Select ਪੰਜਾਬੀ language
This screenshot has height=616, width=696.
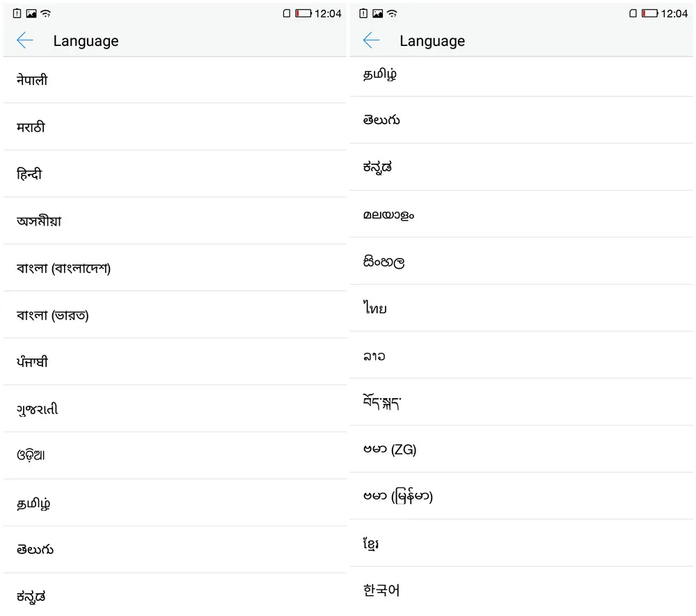pyautogui.click(x=175, y=362)
